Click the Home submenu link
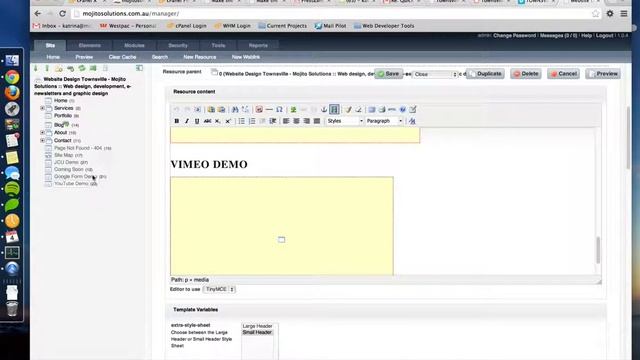 coord(53,57)
